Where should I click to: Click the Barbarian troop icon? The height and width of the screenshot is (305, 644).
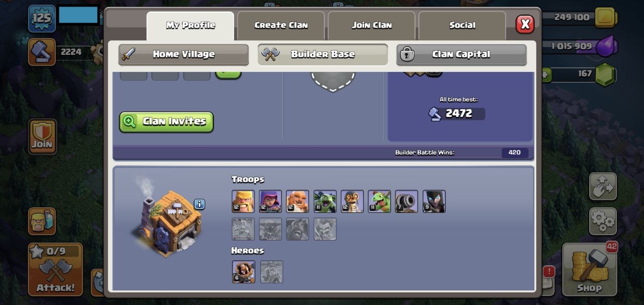[243, 201]
